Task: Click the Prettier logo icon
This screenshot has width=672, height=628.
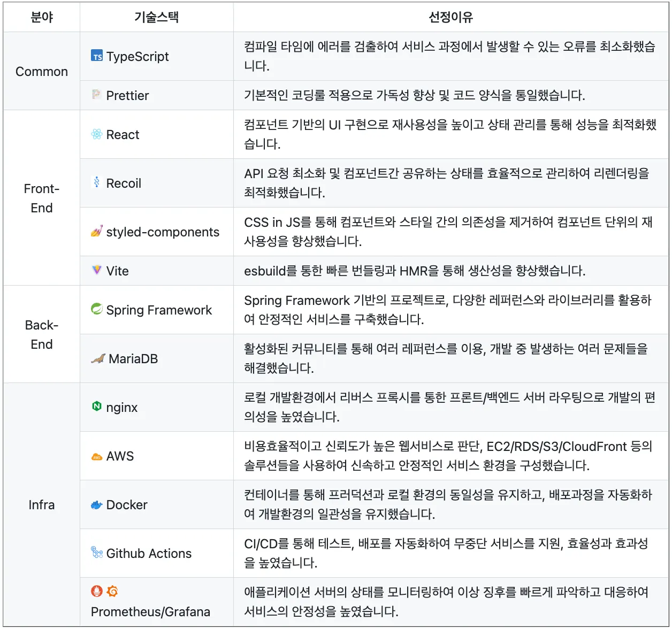Action: point(97,95)
